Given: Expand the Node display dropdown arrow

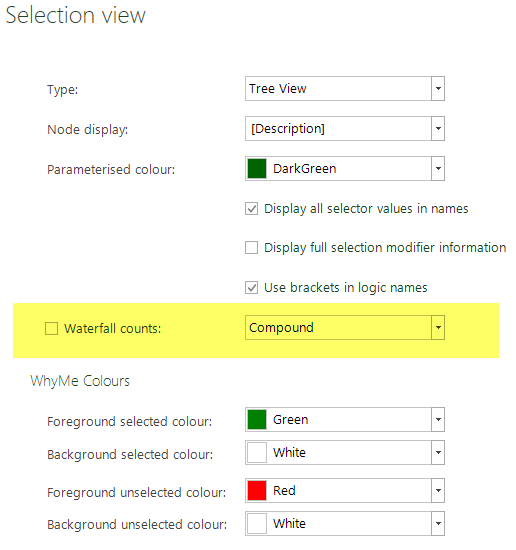Looking at the screenshot, I should (x=438, y=128).
